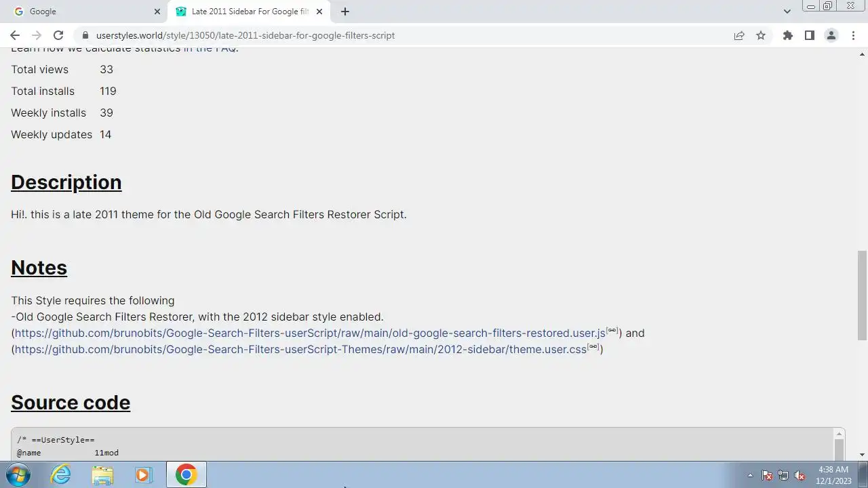The width and height of the screenshot is (868, 488).
Task: Launch Internet Explorer from taskbar
Action: point(61,474)
